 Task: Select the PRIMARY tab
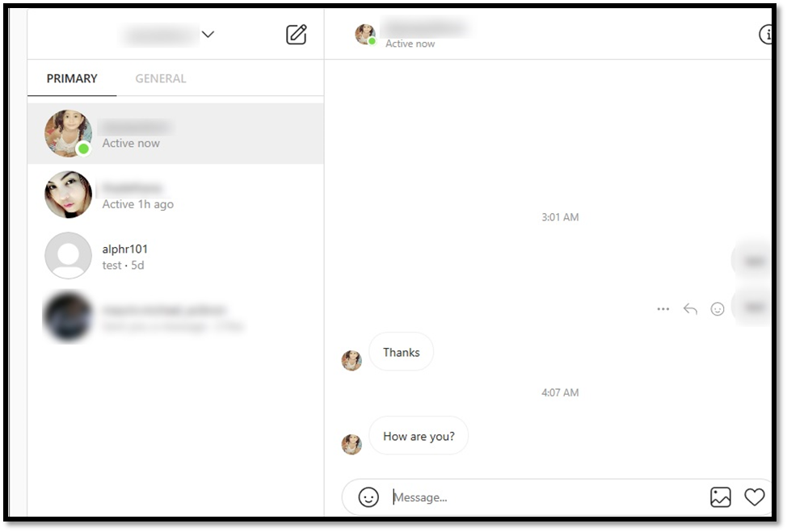pos(72,79)
